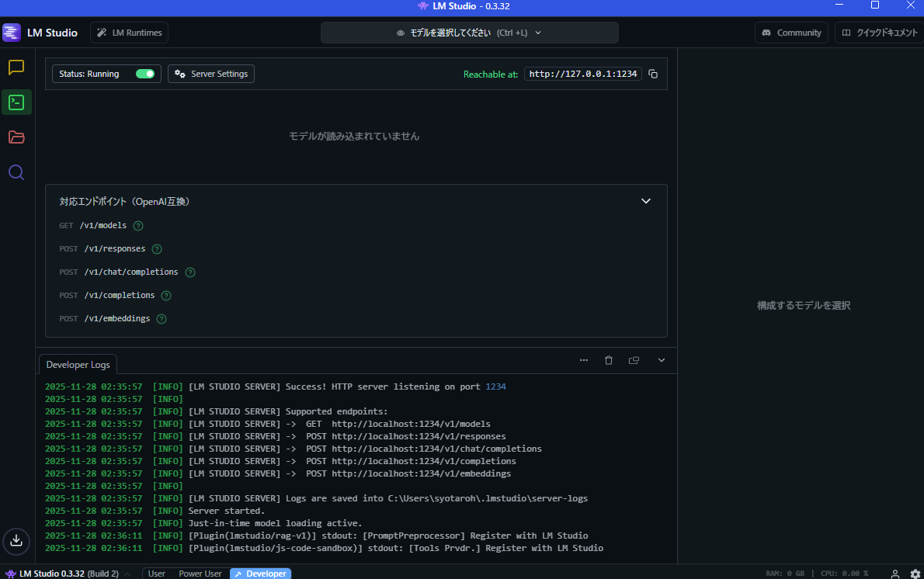Open Developer Logs more options menu
The image size is (924, 579).
583,360
